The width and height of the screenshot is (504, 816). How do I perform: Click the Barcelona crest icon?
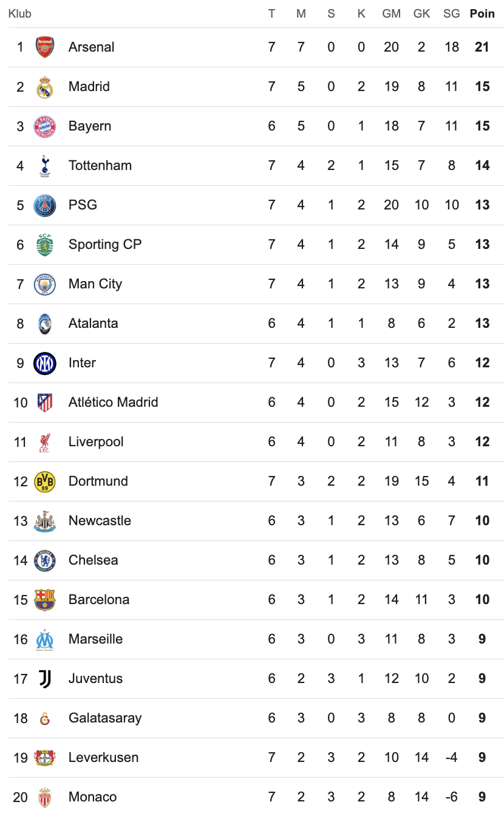[x=45, y=600]
